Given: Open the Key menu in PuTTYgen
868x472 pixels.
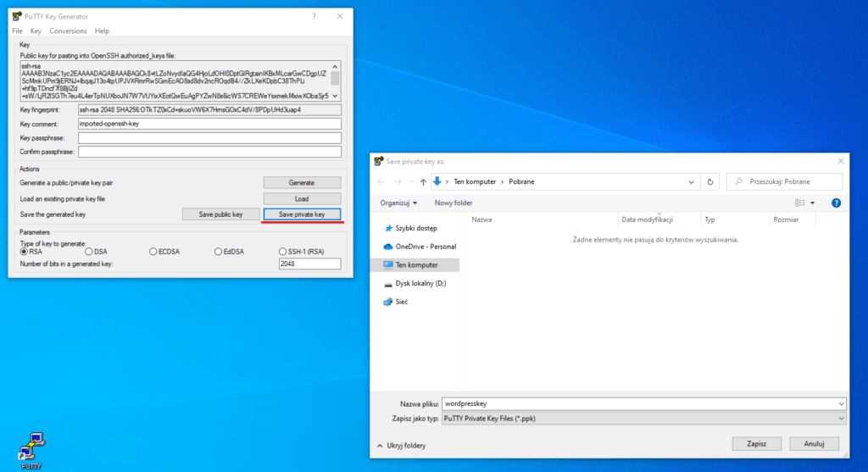Looking at the screenshot, I should [36, 31].
